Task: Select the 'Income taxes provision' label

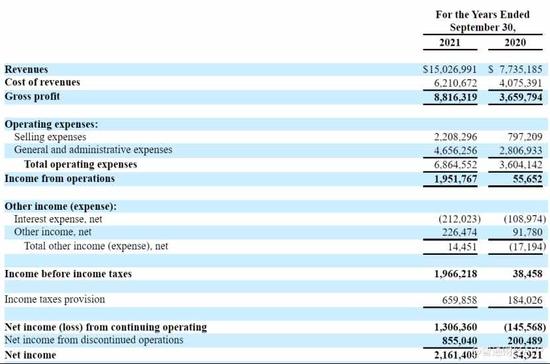Action: 55,299
